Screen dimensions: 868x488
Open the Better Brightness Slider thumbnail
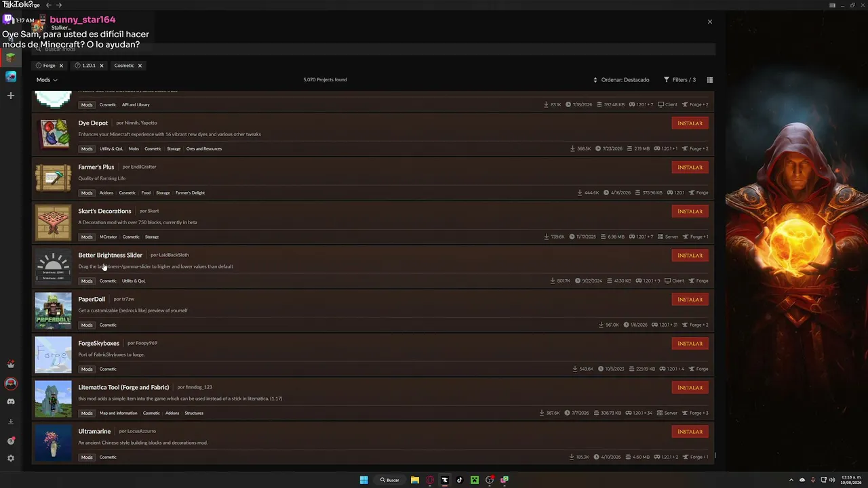(53, 266)
